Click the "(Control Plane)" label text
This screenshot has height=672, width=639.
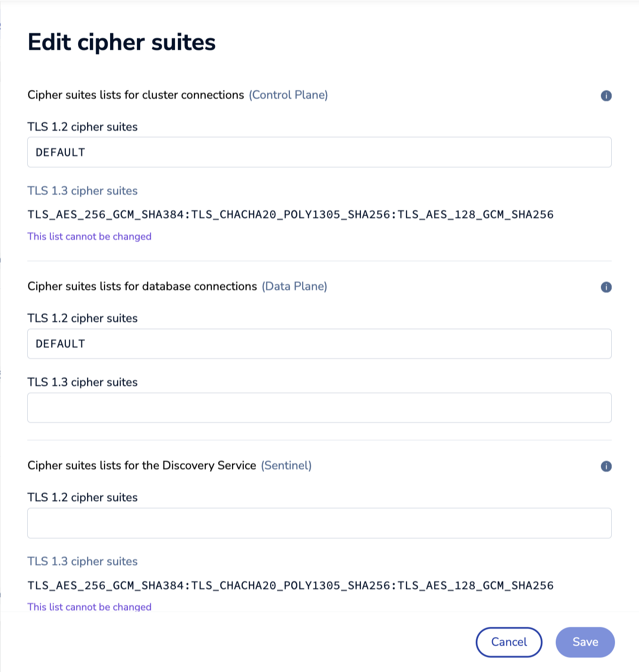(288, 95)
